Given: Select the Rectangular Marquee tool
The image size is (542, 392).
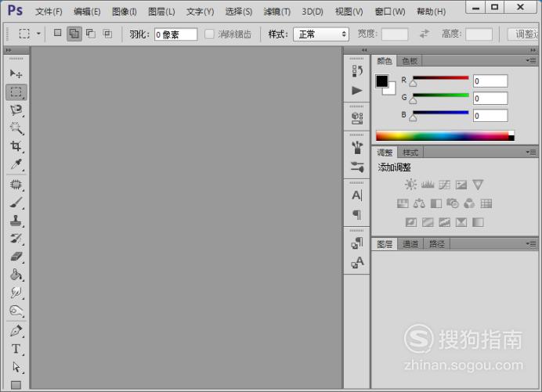Looking at the screenshot, I should pos(16,92).
